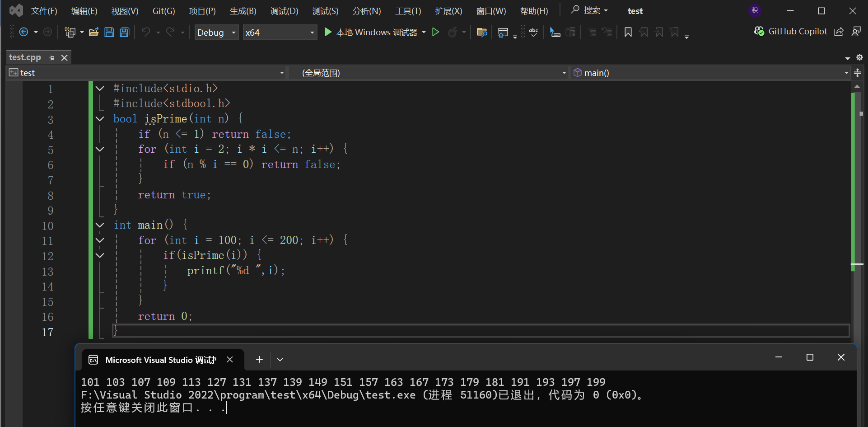Expand the debugger target dropdown arrow
Screen dimensions: 868x427
point(424,32)
